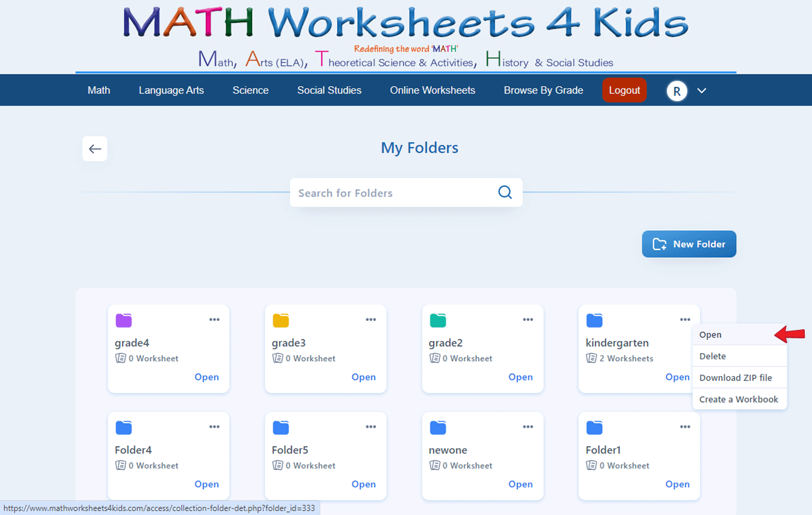Click the Logout button

coord(624,90)
